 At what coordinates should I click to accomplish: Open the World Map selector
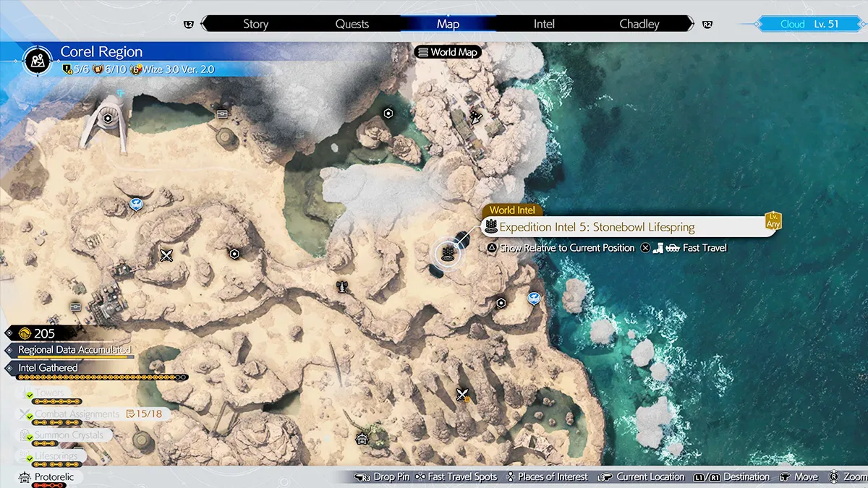pyautogui.click(x=448, y=52)
